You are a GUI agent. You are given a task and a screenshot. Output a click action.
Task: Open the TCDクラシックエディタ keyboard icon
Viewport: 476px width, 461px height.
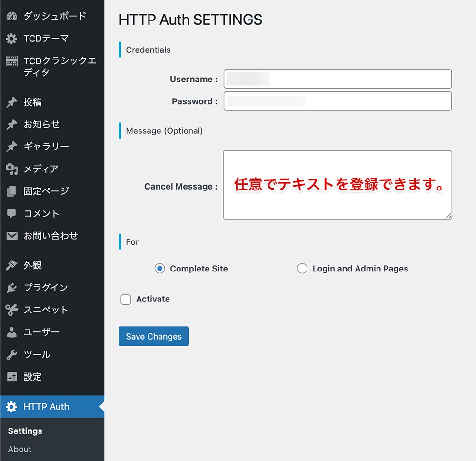point(11,61)
